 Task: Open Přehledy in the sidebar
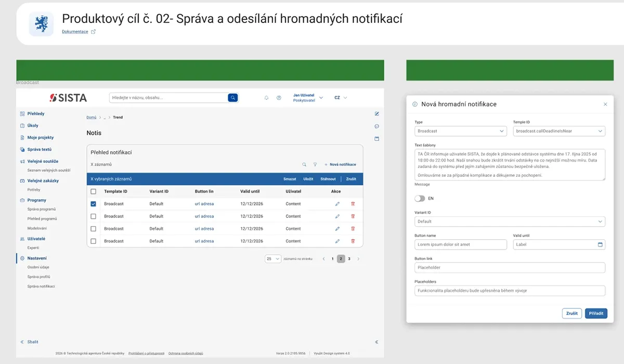tap(36, 114)
